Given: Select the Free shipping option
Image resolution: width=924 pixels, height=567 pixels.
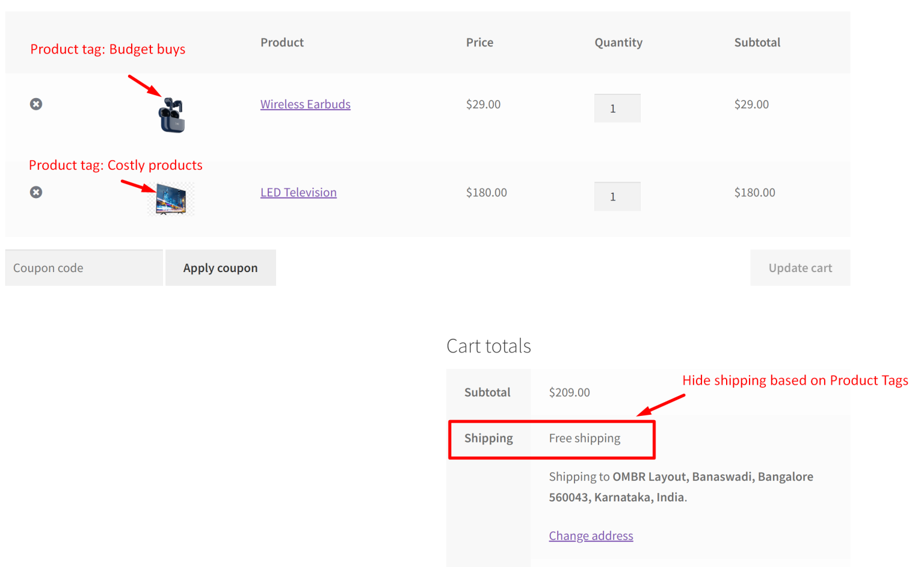Looking at the screenshot, I should [584, 438].
